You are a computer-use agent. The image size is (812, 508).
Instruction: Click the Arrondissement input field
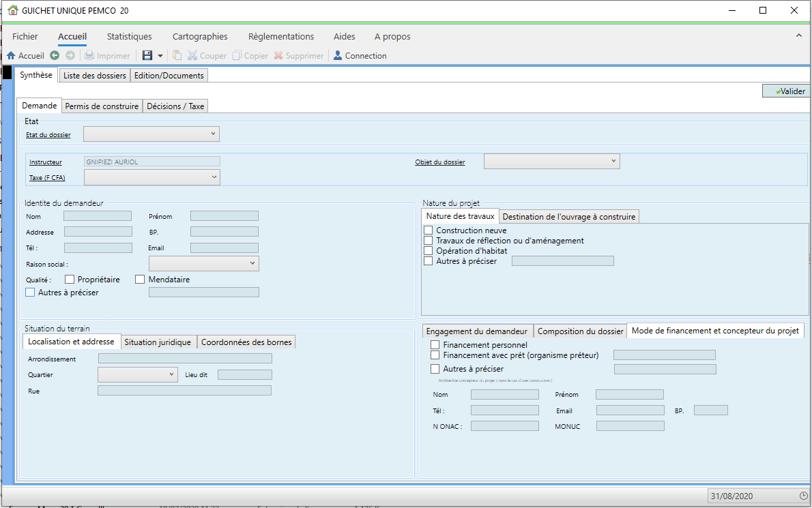pos(185,359)
